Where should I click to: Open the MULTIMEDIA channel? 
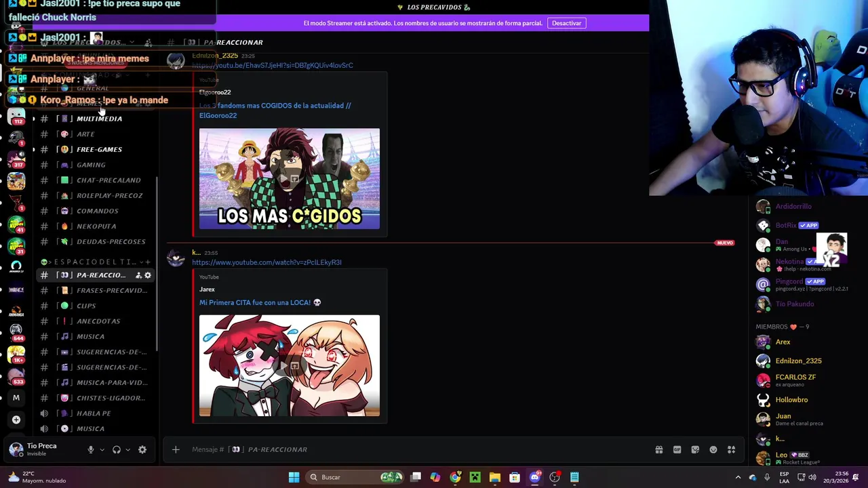(95, 119)
